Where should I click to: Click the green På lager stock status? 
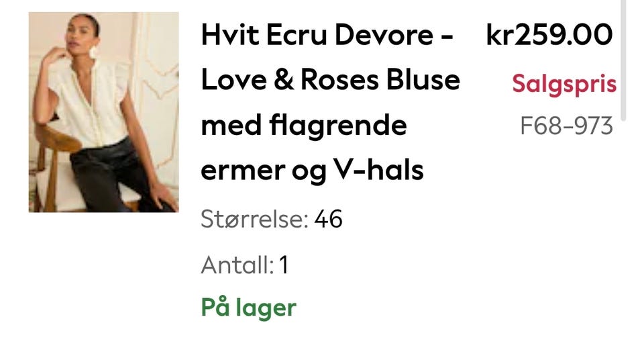click(248, 308)
